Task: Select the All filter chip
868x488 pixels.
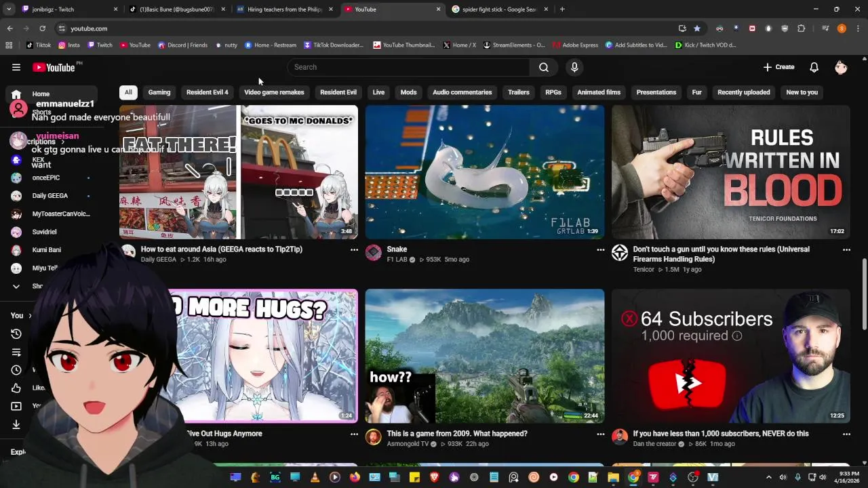Action: click(128, 92)
